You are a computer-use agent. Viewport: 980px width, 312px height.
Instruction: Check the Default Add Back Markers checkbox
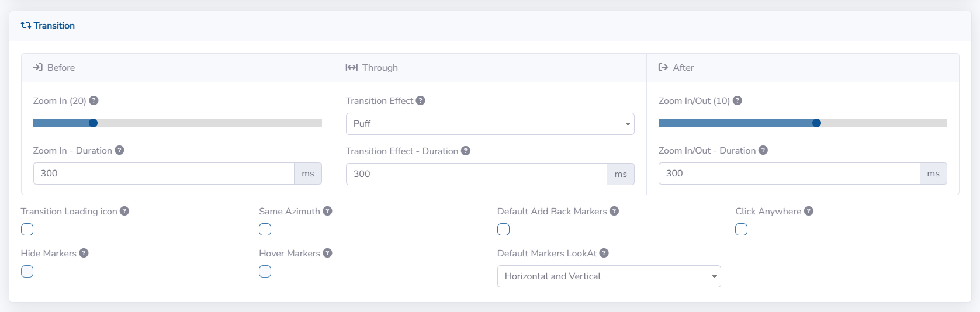tap(504, 230)
